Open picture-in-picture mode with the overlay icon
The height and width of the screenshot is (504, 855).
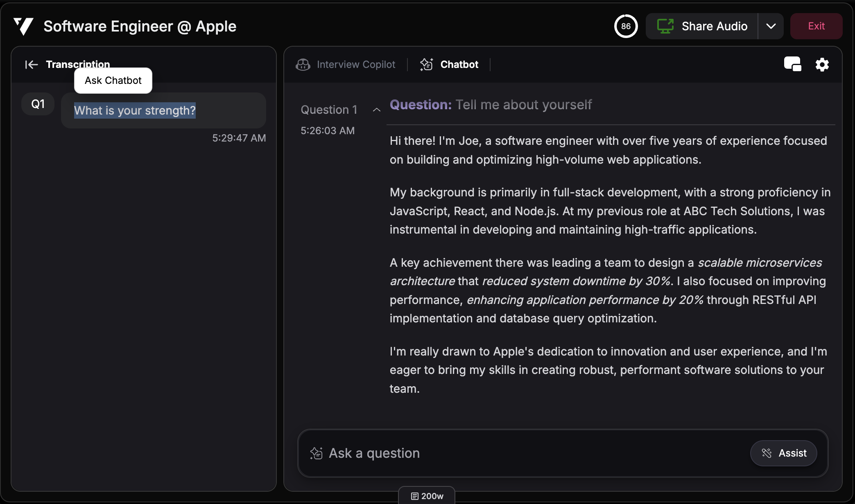point(793,64)
